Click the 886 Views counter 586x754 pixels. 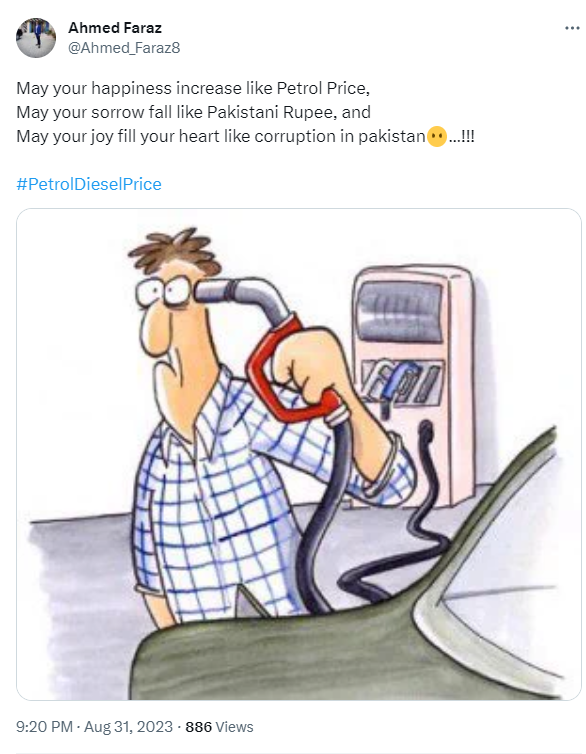tap(219, 727)
